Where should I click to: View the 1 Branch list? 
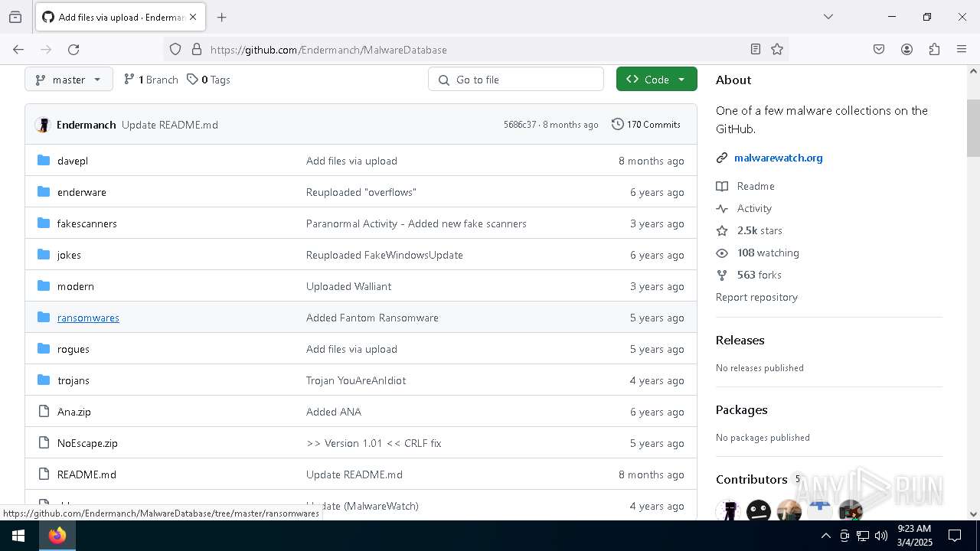pyautogui.click(x=151, y=80)
